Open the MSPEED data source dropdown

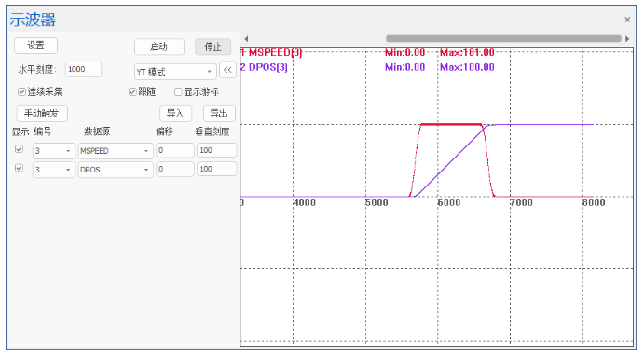[x=116, y=151]
